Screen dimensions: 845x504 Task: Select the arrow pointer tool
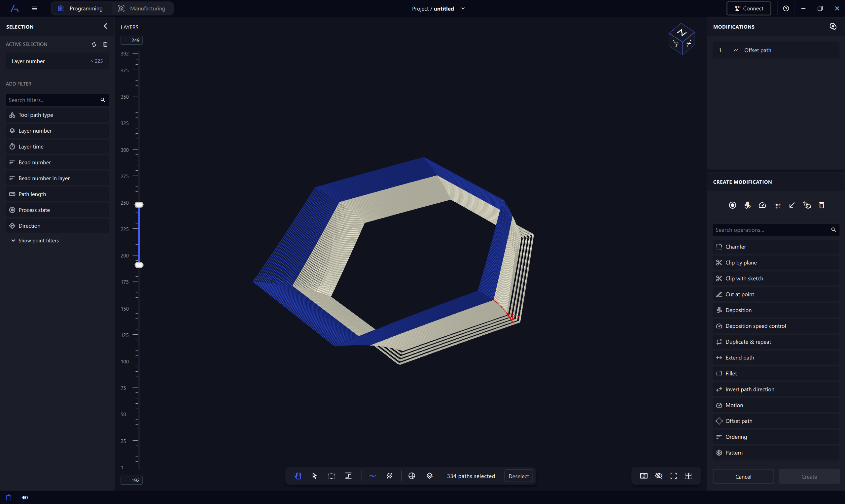pos(315,476)
